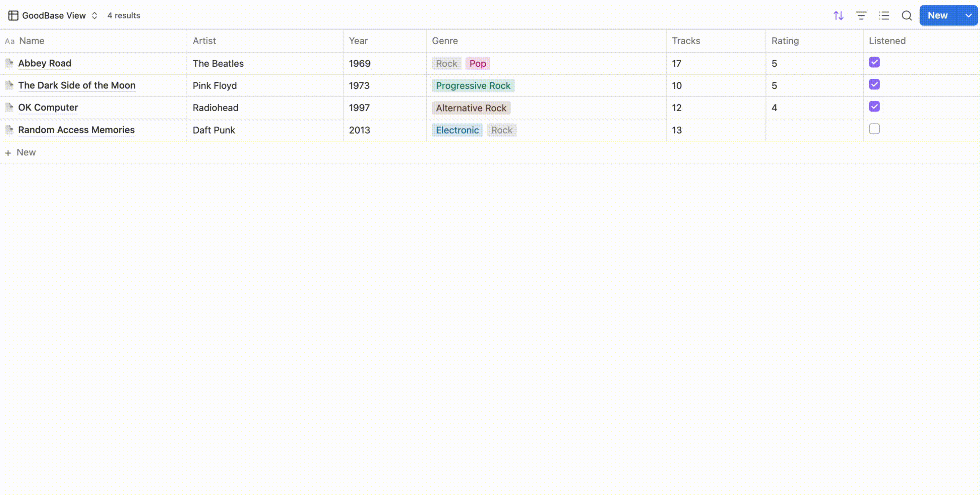Click the page icon next to Abbey Road
This screenshot has height=495, width=980.
point(9,63)
